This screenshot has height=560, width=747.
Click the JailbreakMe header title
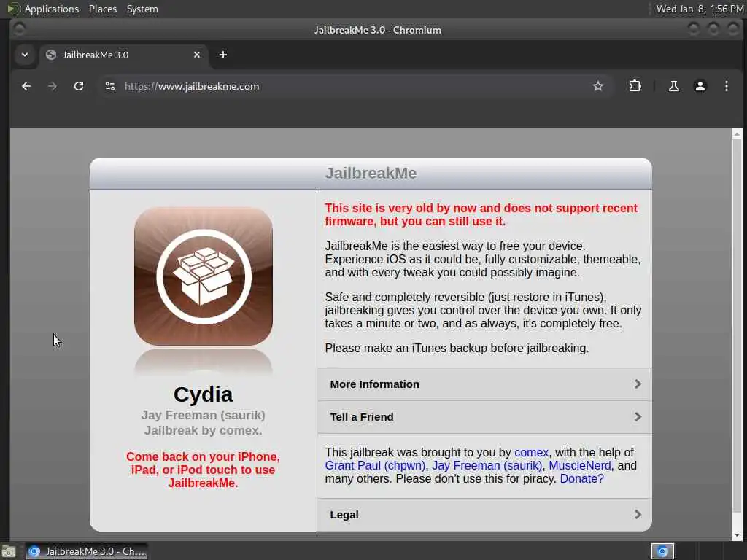click(371, 174)
